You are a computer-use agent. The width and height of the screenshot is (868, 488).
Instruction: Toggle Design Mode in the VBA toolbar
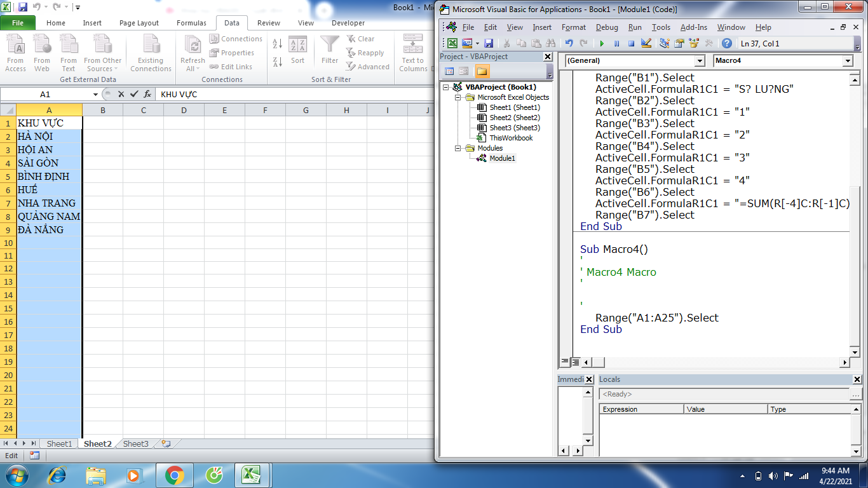(646, 43)
